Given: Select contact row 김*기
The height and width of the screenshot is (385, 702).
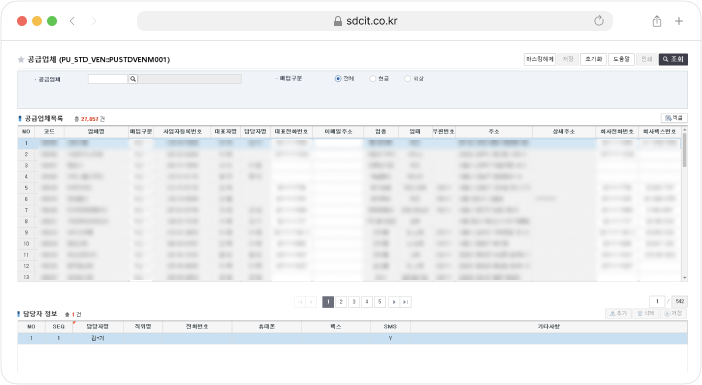Looking at the screenshot, I should [x=352, y=338].
